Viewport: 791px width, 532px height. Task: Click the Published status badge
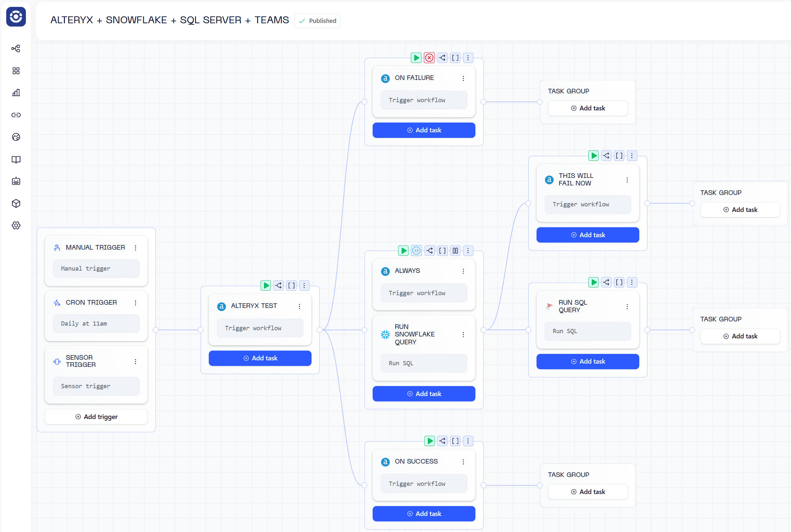317,21
